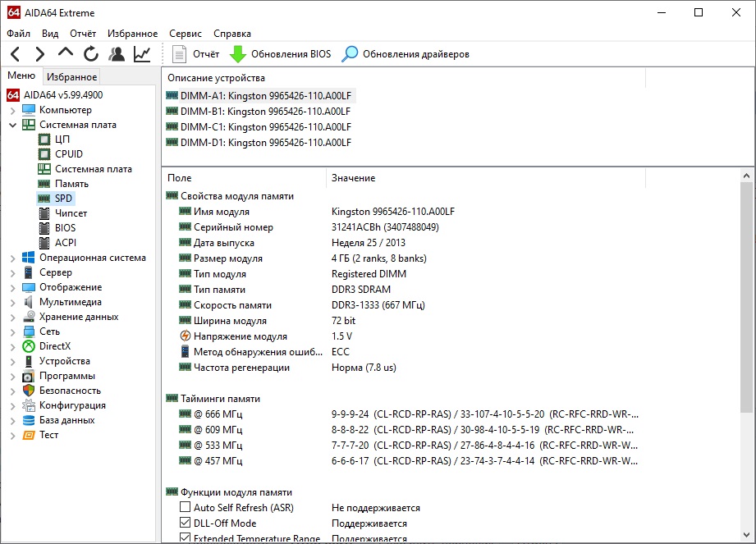Select the @ 666 МГц timing row
756x544 pixels.
[403, 414]
